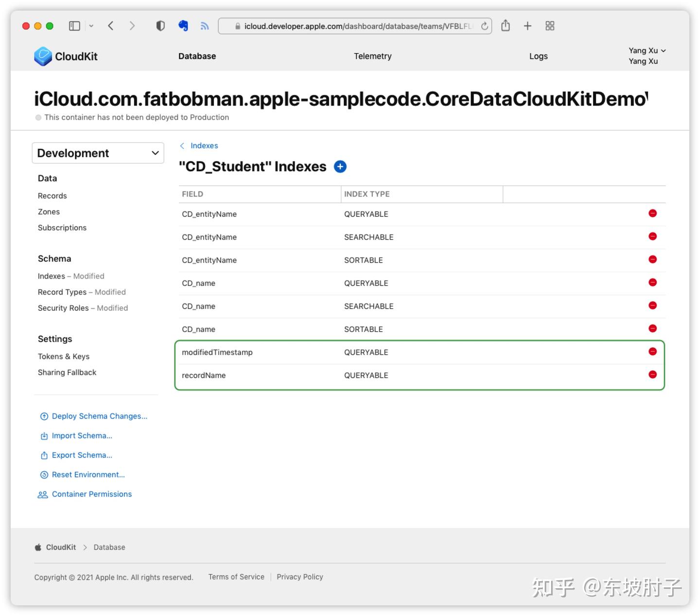This screenshot has width=700, height=616.
Task: Click the CloudKit logo
Action: pos(66,56)
